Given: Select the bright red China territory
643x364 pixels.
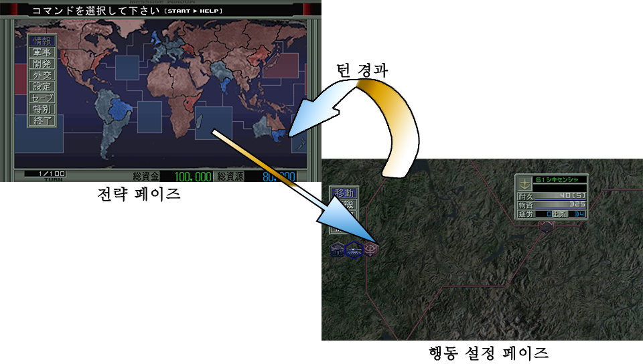Looking at the screenshot, I should [257, 56].
